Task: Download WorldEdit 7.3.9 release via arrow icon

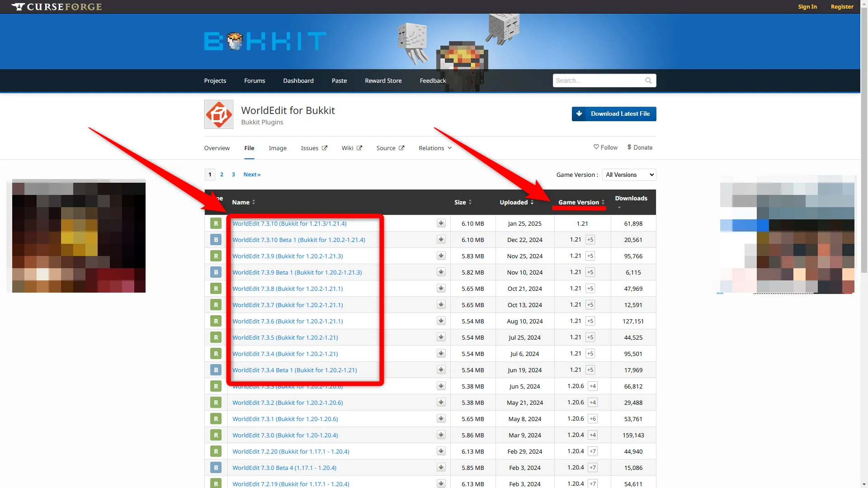Action: click(x=441, y=256)
